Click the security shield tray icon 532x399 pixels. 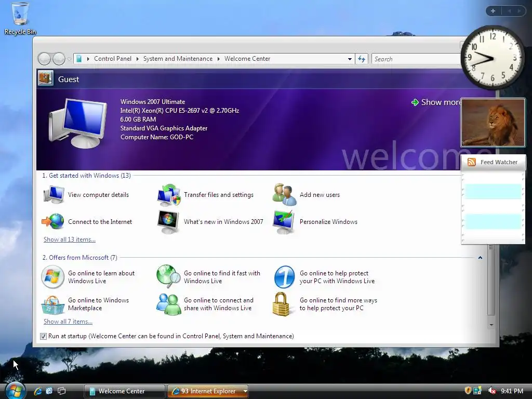tap(468, 391)
